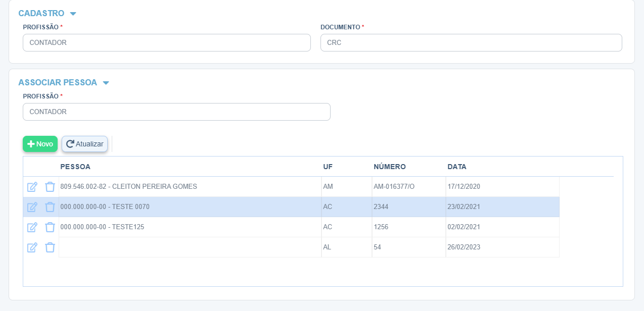Delete the CLEITON PEREIRA GOMES row
644x311 pixels.
click(50, 187)
